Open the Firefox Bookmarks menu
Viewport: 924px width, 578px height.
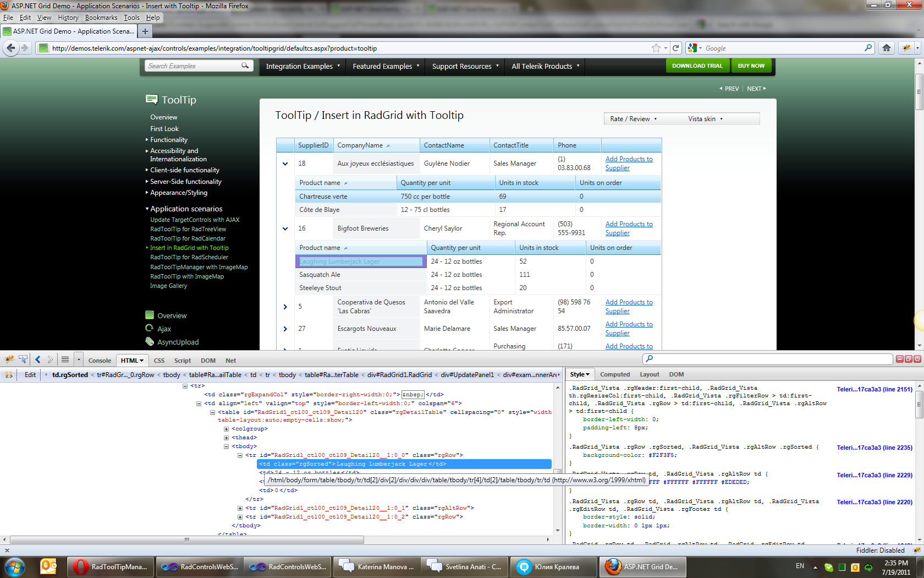[101, 18]
